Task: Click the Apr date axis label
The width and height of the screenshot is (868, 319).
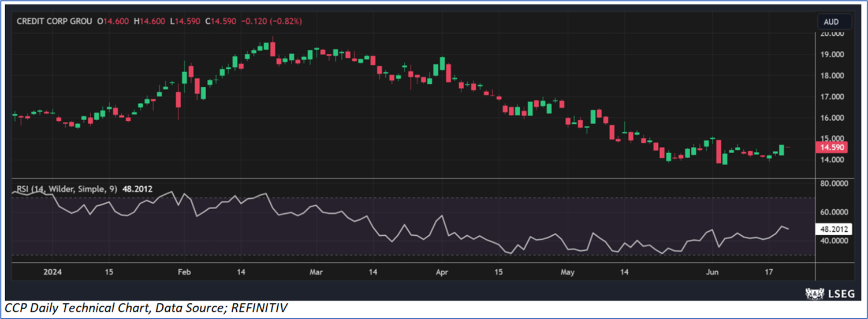Action: (x=442, y=272)
